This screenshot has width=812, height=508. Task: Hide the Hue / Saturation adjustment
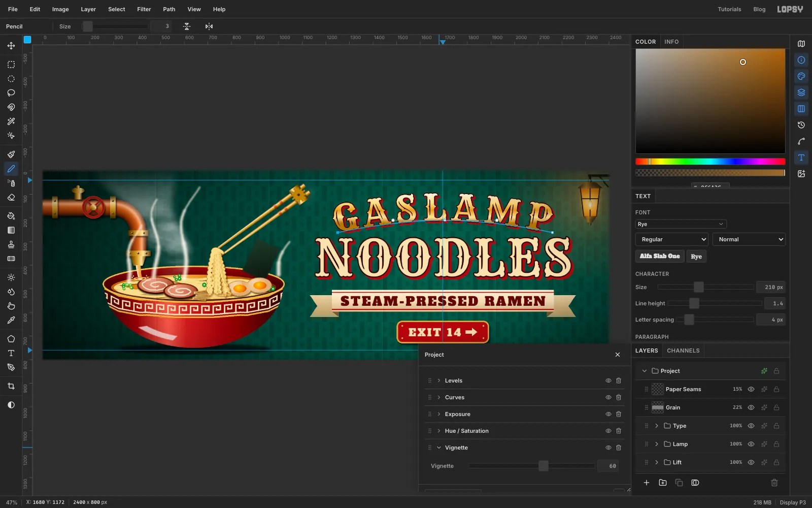608,431
